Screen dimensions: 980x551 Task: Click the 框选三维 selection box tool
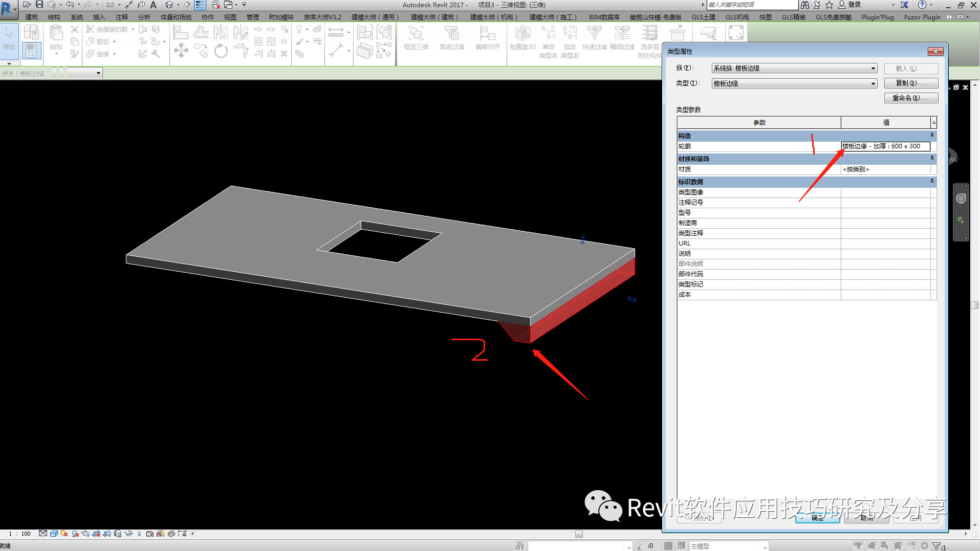416,38
